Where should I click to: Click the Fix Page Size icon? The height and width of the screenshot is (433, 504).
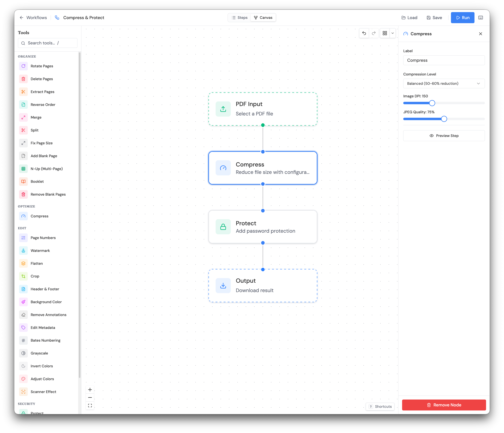pyautogui.click(x=23, y=143)
